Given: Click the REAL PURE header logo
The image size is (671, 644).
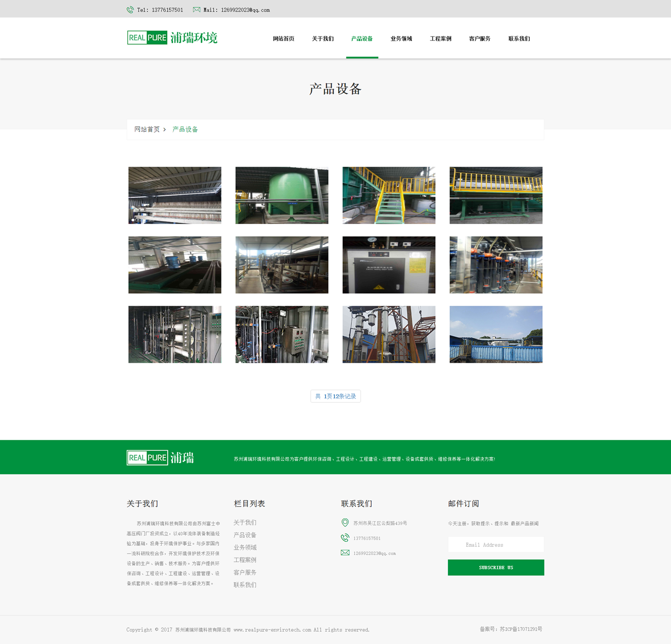Looking at the screenshot, I should click(x=172, y=38).
